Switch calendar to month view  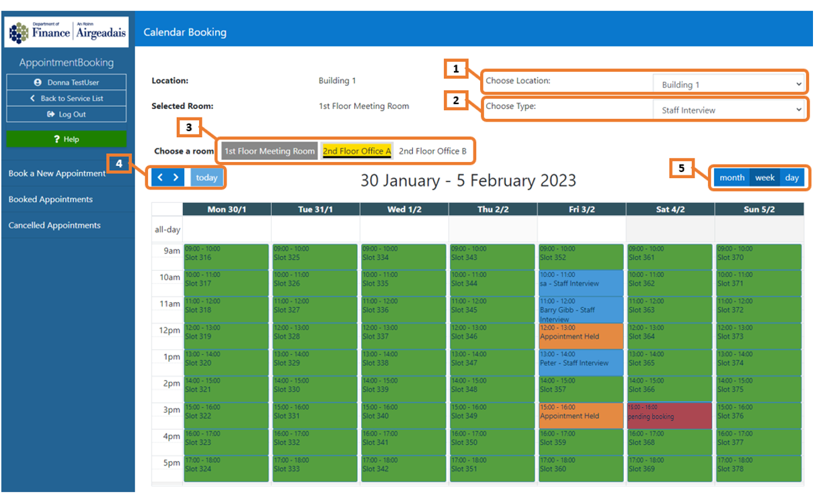[732, 177]
